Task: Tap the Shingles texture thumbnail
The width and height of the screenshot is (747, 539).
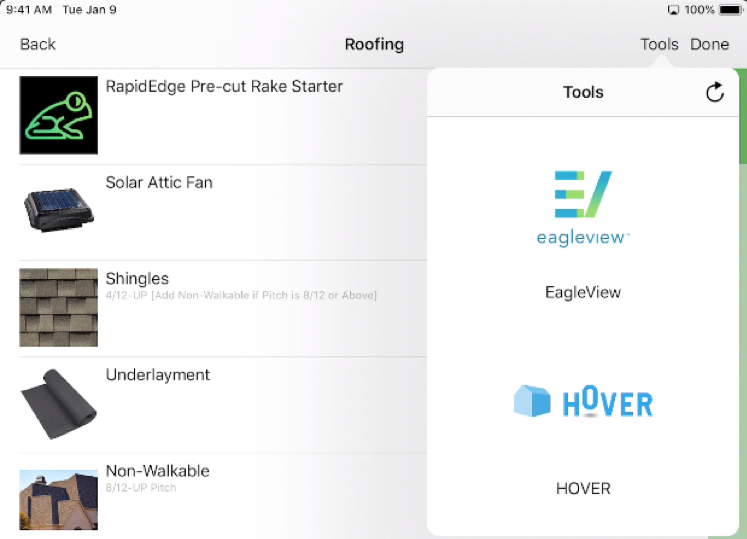Action: (59, 307)
